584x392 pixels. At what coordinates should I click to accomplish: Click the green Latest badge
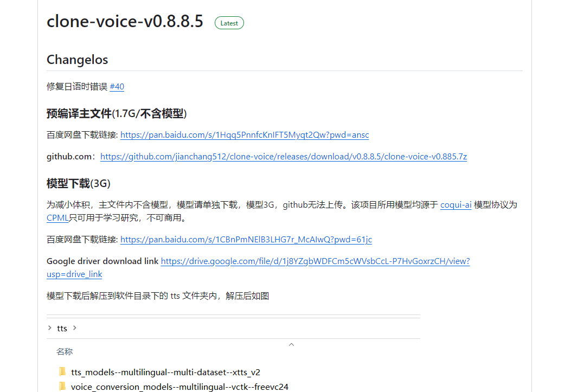coord(229,23)
